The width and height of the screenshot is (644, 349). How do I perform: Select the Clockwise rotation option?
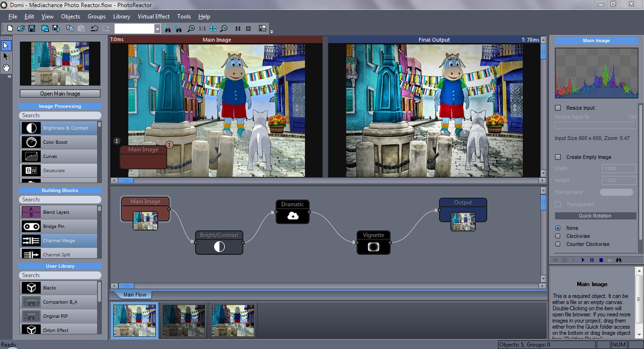[x=558, y=236]
